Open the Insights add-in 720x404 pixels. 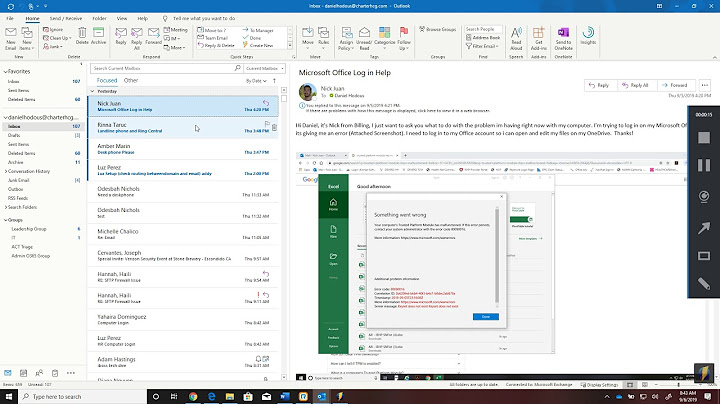point(588,36)
